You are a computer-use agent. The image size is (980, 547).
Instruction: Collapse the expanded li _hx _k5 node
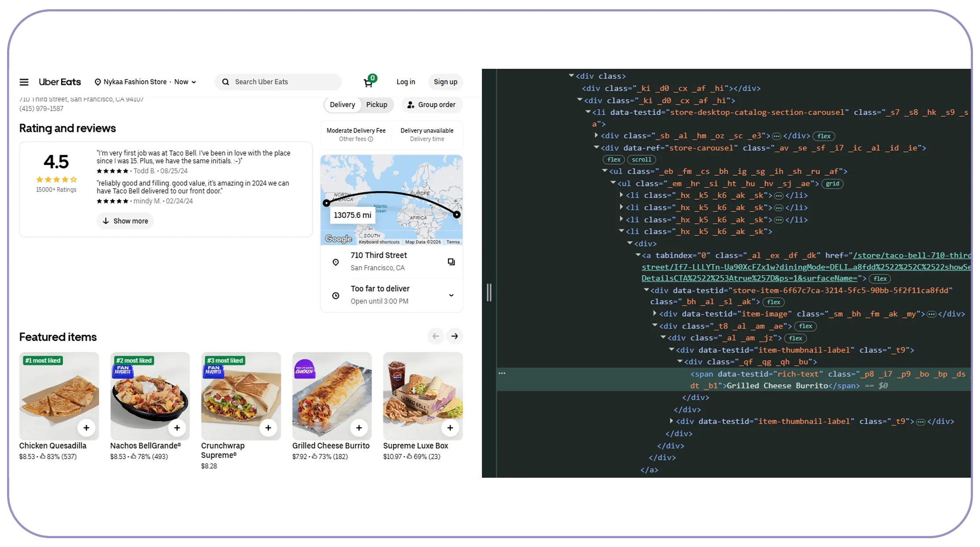tap(622, 231)
